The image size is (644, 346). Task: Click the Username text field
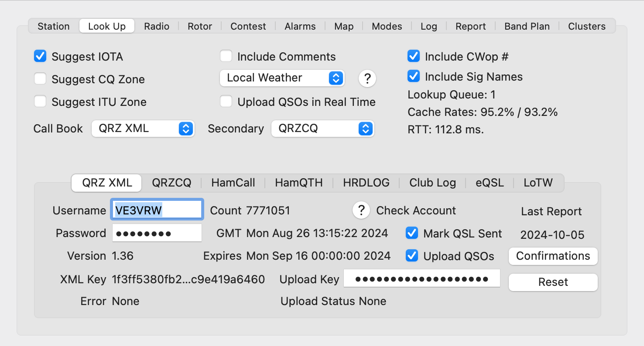point(157,210)
